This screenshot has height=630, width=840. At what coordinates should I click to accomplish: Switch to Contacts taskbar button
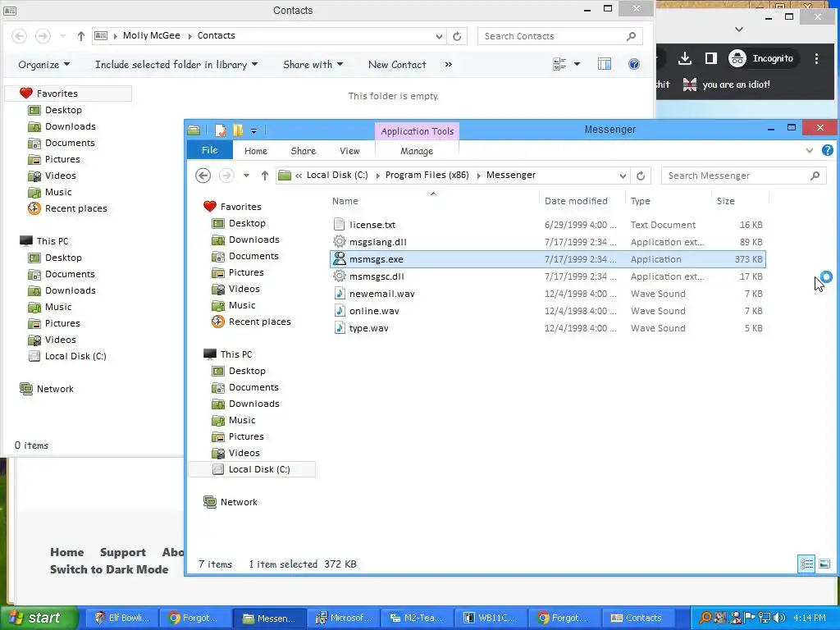click(x=637, y=618)
